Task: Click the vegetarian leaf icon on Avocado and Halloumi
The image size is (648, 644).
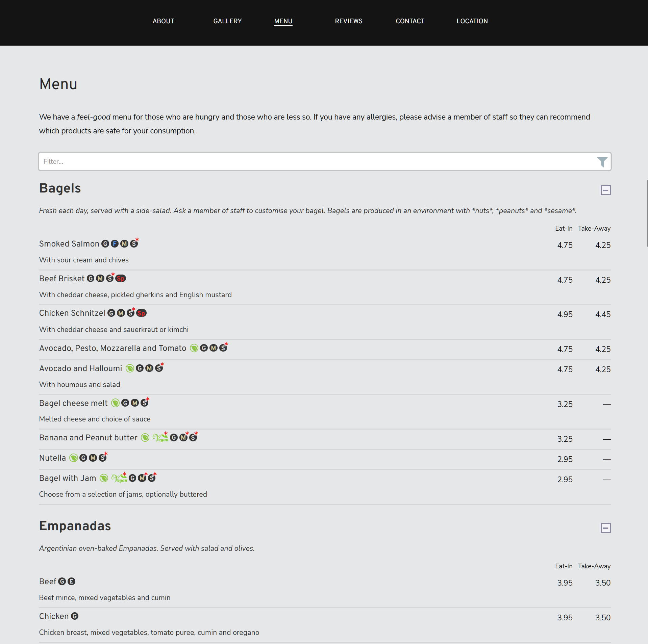Action: (x=130, y=368)
